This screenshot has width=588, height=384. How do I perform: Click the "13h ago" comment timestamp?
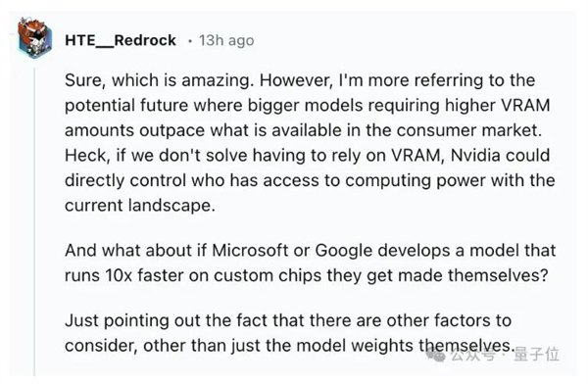click(226, 40)
